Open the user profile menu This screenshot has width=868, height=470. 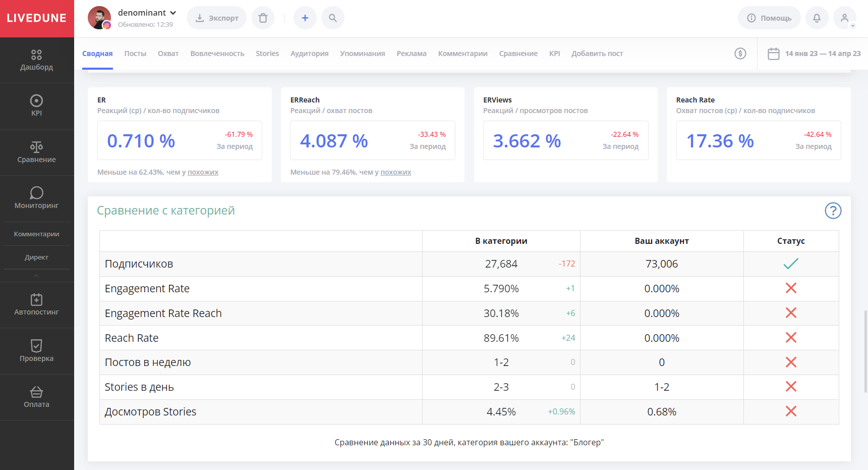tap(844, 18)
